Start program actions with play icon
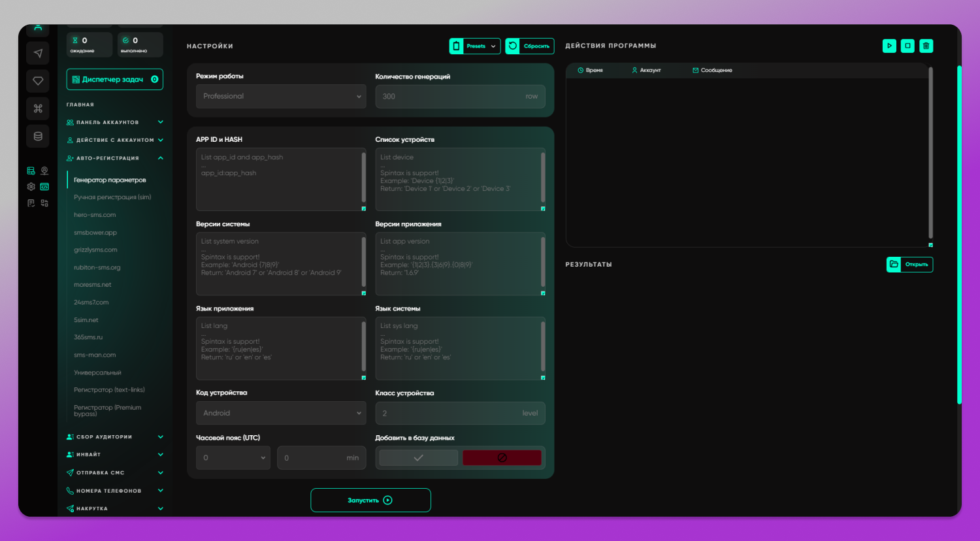The image size is (980, 541). (x=889, y=46)
